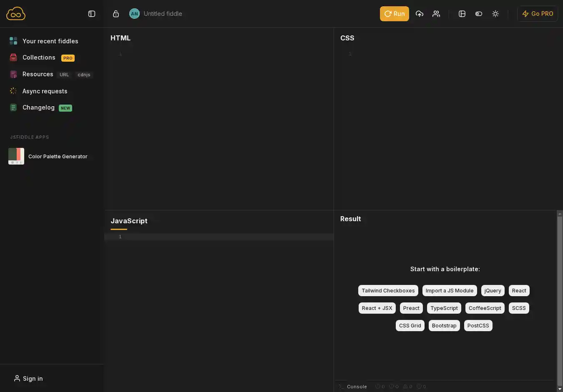
Task: Switch light/dark theme with sun icon
Action: pos(495,14)
